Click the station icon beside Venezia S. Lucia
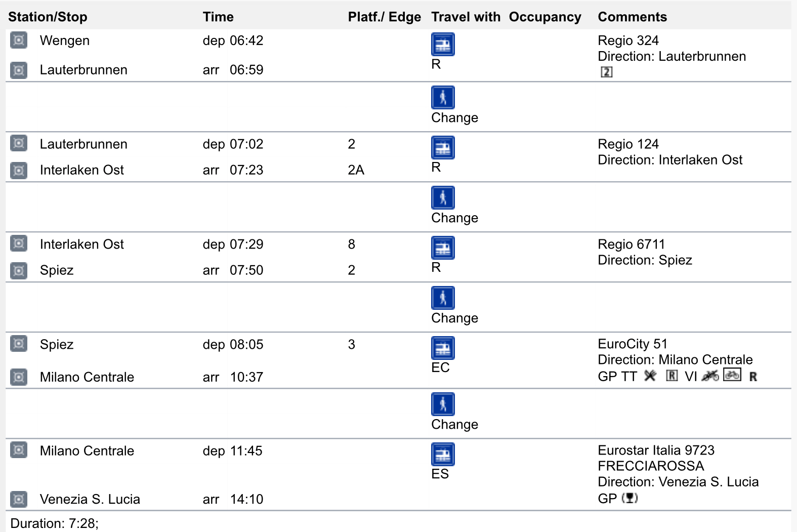Image resolution: width=797 pixels, height=532 pixels. 19,499
